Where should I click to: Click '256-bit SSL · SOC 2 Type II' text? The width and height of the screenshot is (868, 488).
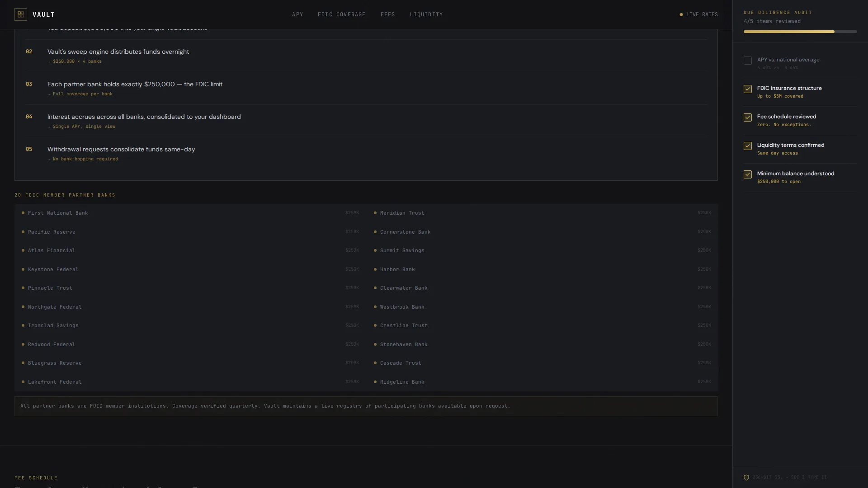(x=789, y=477)
